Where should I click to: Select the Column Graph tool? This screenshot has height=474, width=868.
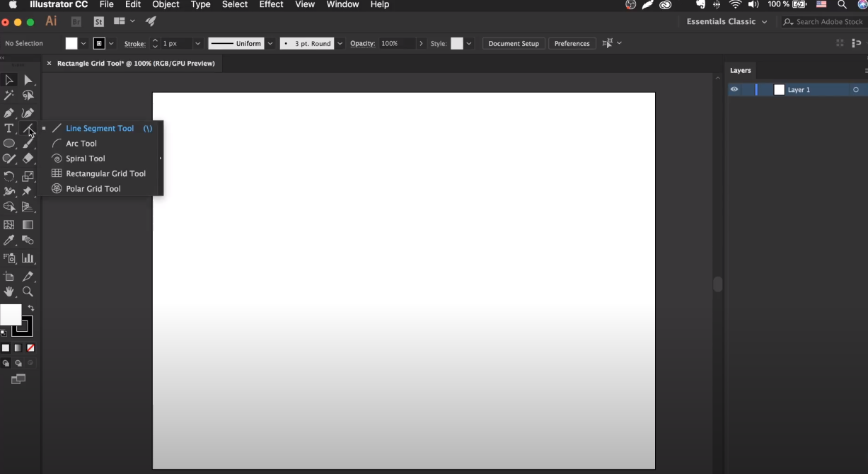pyautogui.click(x=28, y=258)
